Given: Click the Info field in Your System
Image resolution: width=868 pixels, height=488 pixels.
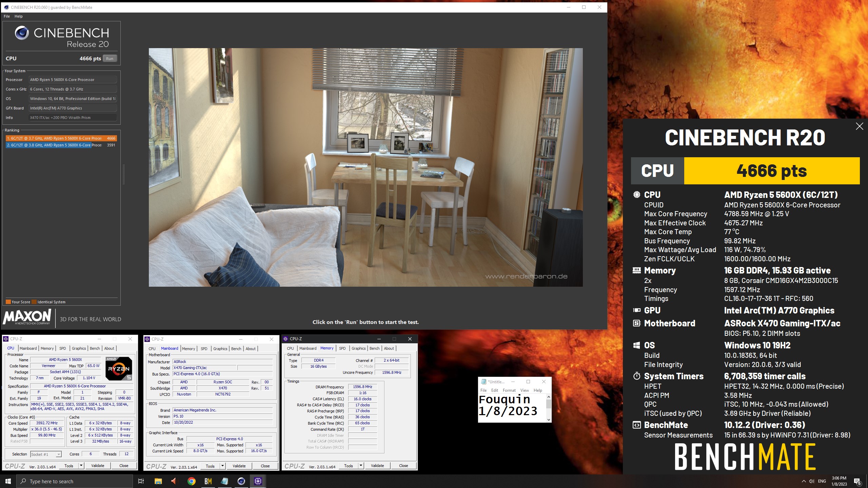Looking at the screenshot, I should (x=73, y=118).
